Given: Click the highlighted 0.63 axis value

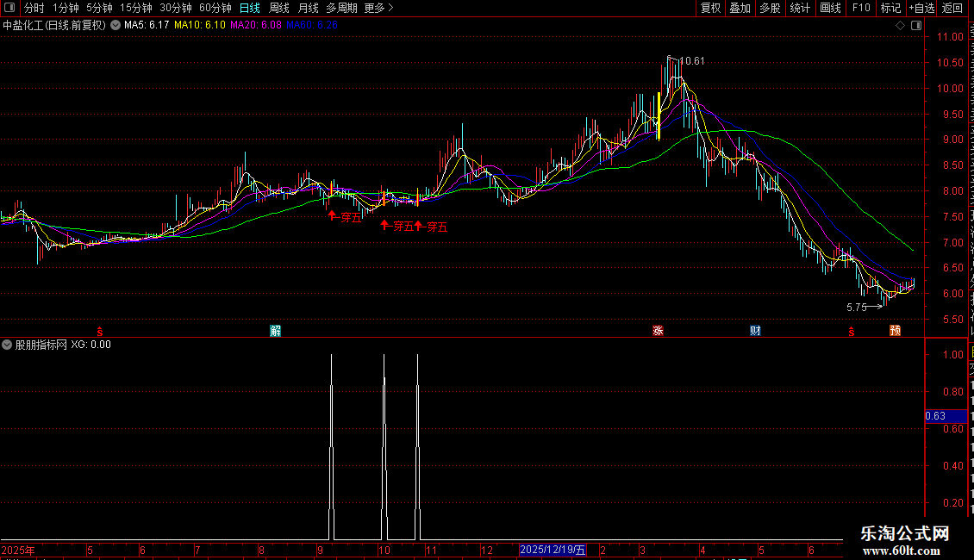Looking at the screenshot, I should pyautogui.click(x=946, y=416).
